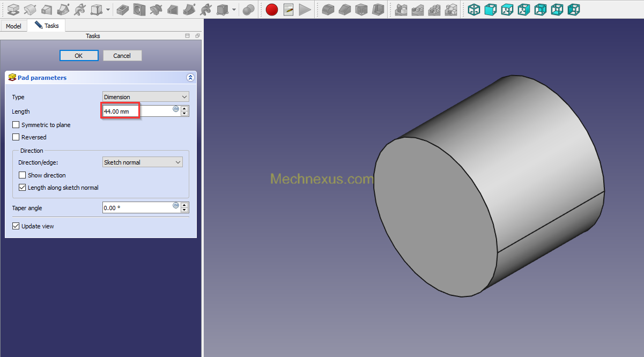Select the Groove tool icon
The height and width of the screenshot is (357, 644).
[156, 9]
